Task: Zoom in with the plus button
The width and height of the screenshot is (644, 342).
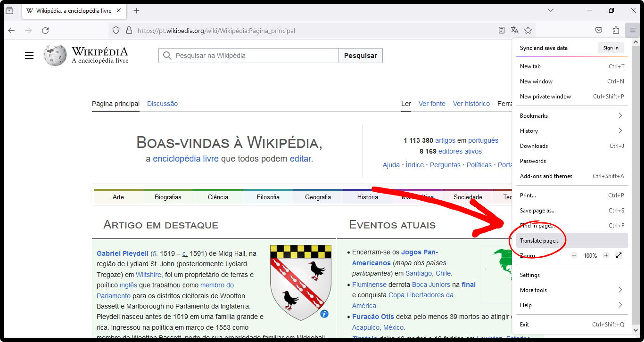Action: pyautogui.click(x=606, y=255)
